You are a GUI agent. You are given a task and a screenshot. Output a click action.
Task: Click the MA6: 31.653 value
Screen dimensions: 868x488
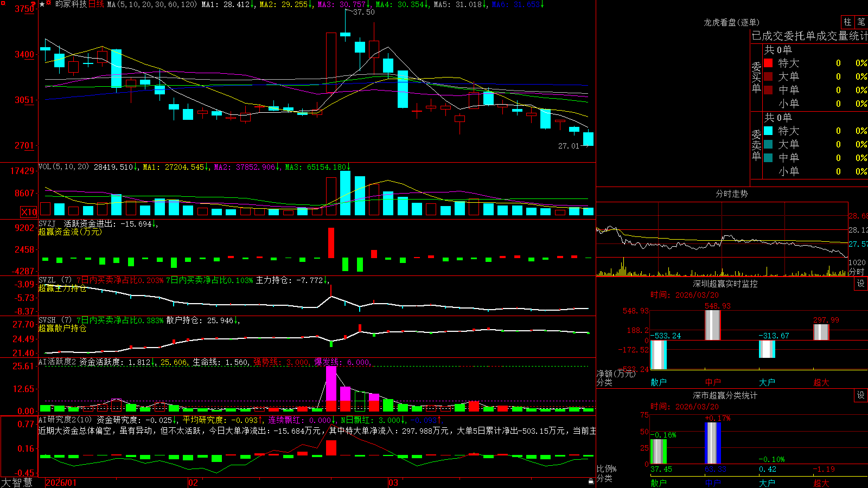(518, 4)
